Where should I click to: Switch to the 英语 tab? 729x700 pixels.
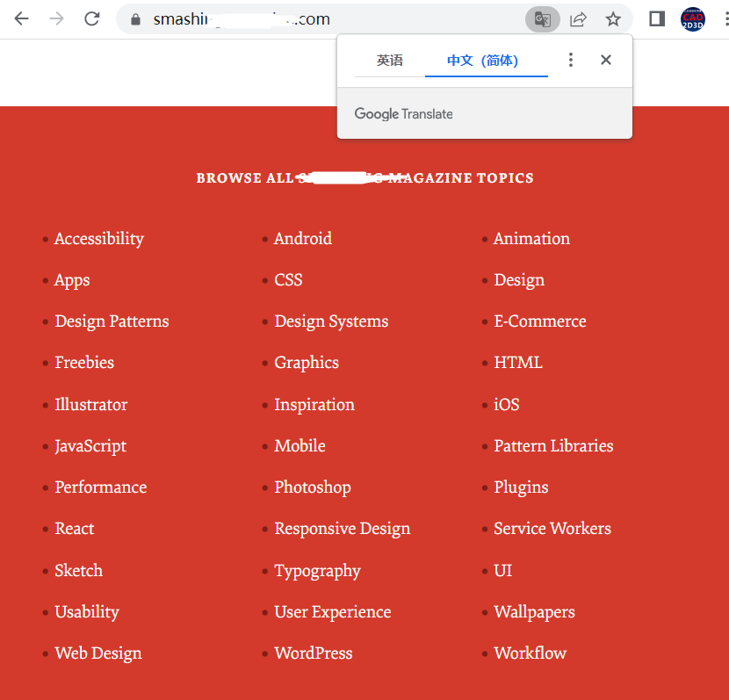tap(390, 61)
